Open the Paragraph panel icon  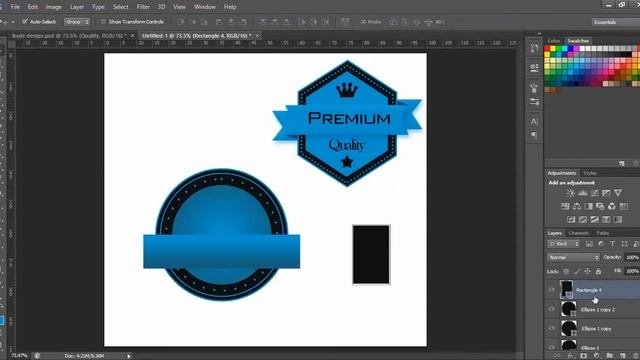tap(534, 135)
